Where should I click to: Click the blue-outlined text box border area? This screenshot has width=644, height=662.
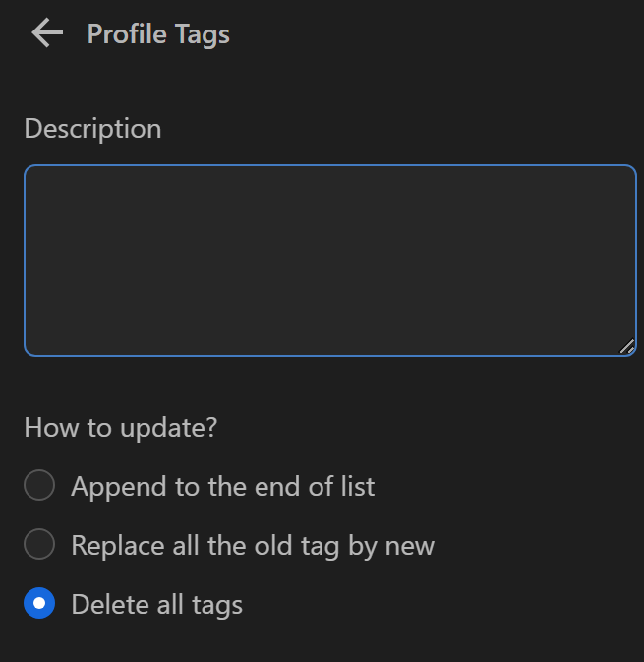329,166
